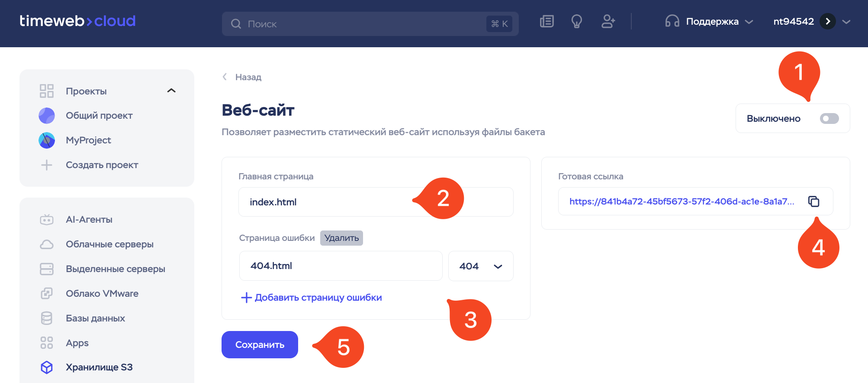Open the nt94542 account menu
Image resolution: width=868 pixels, height=383 pixels.
(811, 22)
